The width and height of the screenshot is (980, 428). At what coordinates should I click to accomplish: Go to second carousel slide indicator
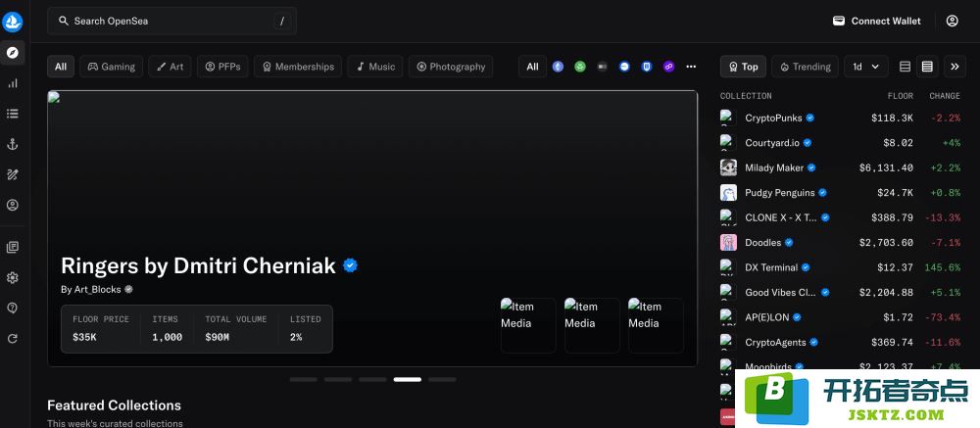tap(338, 379)
